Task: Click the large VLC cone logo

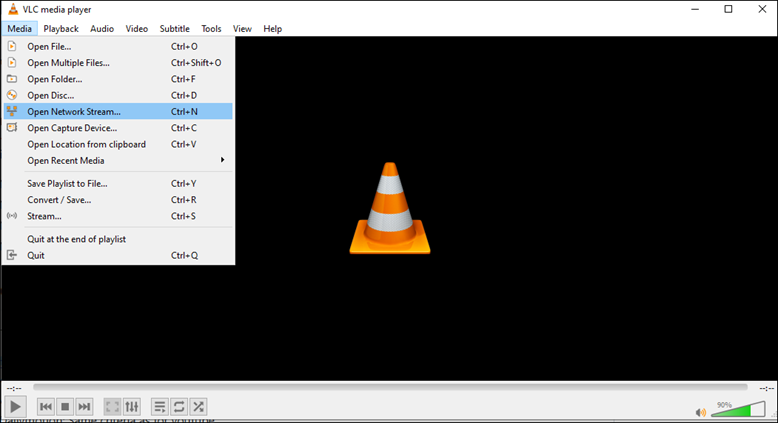Action: [x=390, y=208]
